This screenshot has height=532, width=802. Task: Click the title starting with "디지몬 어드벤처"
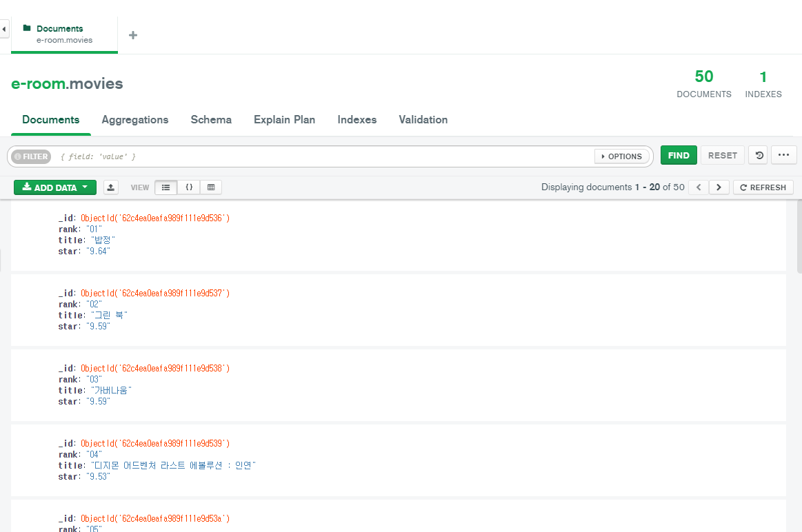[x=173, y=466]
